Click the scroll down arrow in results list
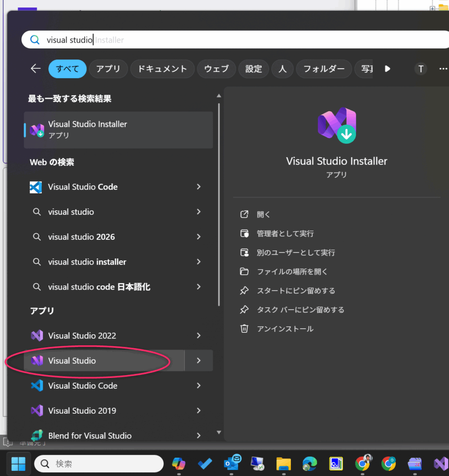This screenshot has width=449, height=476. pos(219,433)
